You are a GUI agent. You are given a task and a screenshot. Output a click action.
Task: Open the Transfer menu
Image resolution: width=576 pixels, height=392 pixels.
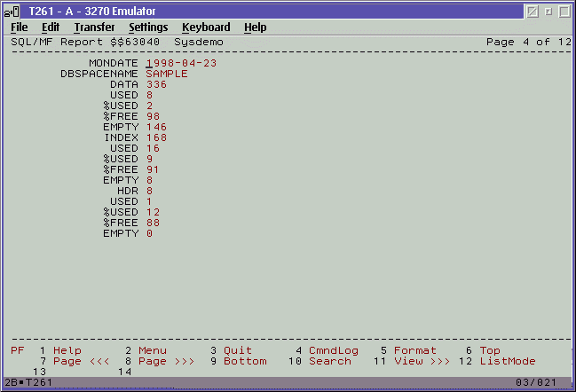94,27
